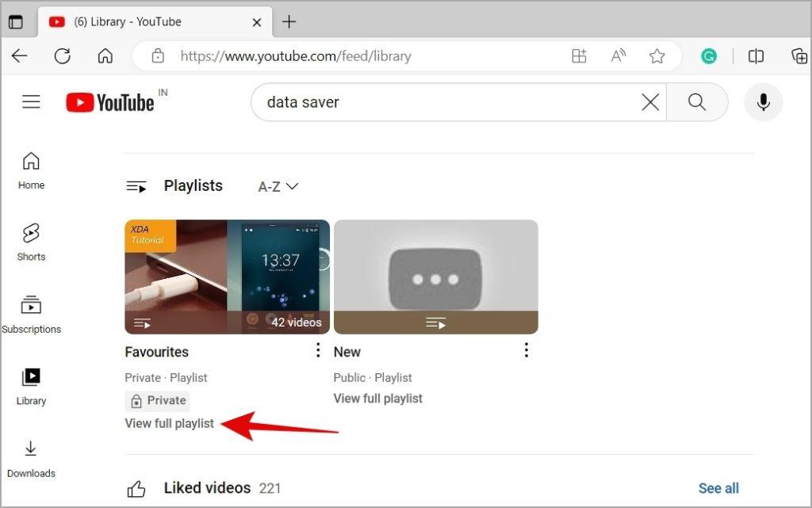Viewport: 812px width, 508px height.
Task: Refresh the page
Action: [62, 55]
